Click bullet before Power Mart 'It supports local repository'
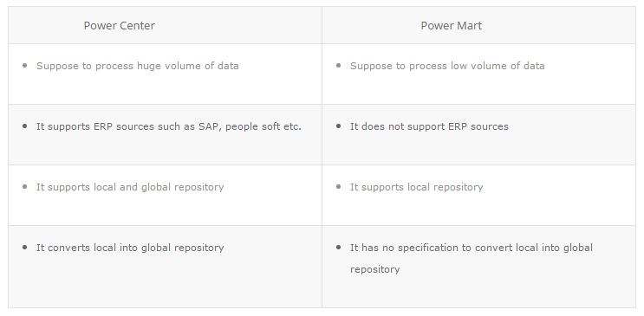 pyautogui.click(x=338, y=187)
